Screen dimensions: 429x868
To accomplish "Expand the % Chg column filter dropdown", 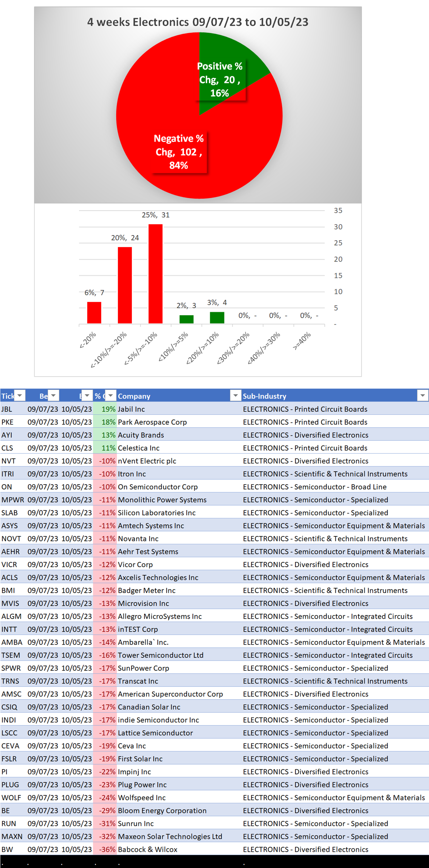I will 111,395.
